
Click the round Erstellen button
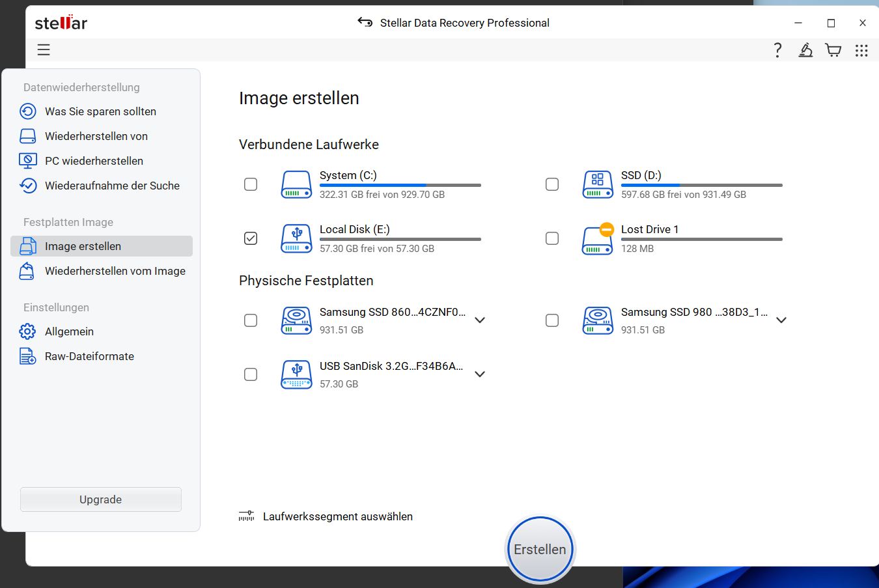(540, 550)
